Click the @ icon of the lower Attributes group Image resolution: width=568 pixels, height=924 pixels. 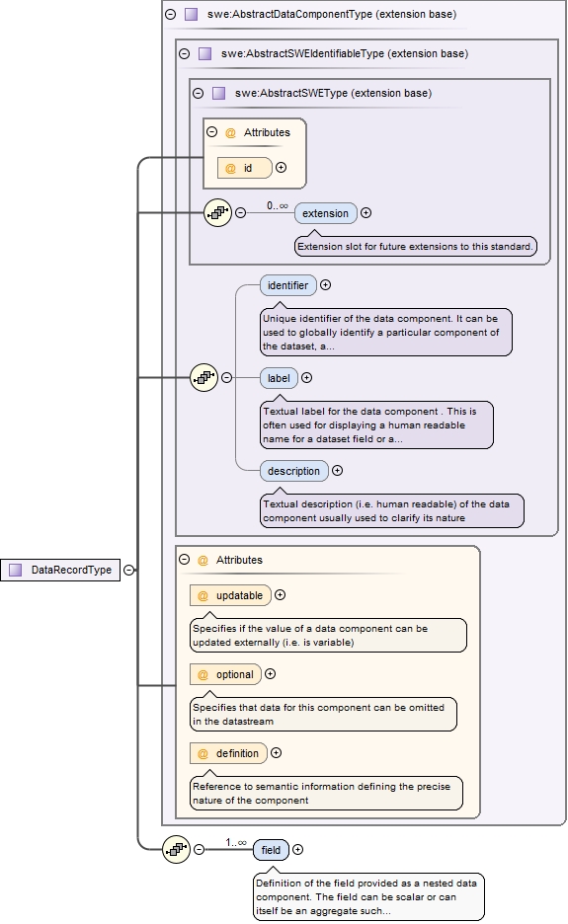click(203, 560)
